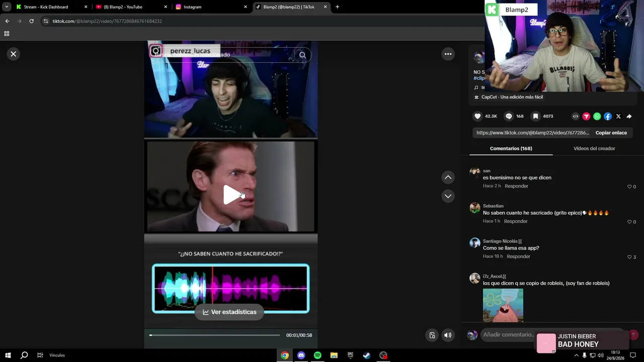Close the TikTok video viewer

point(14,54)
